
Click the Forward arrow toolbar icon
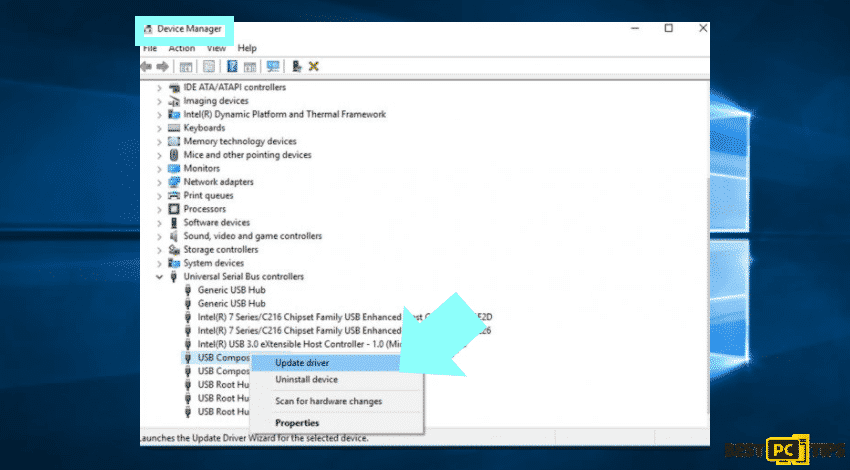162,67
